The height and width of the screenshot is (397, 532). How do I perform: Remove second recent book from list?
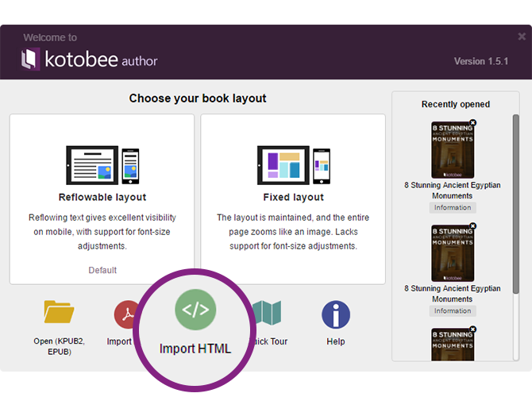coord(472,226)
